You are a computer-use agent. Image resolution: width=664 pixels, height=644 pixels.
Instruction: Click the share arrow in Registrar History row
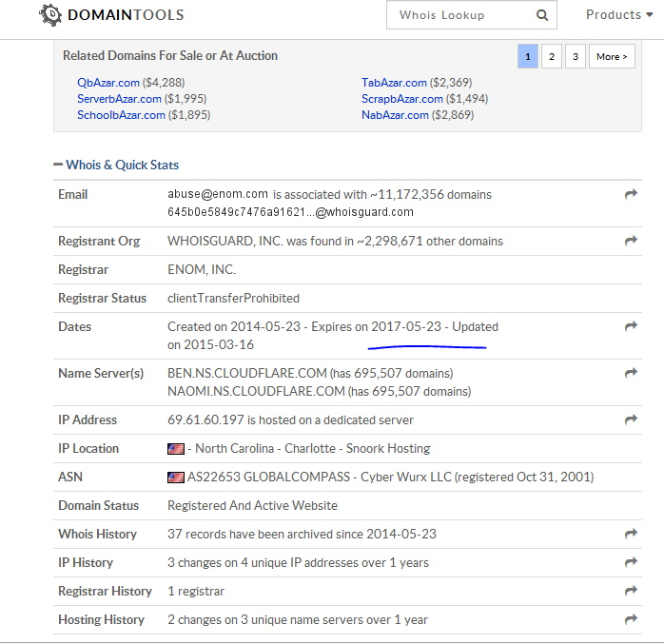click(x=631, y=590)
